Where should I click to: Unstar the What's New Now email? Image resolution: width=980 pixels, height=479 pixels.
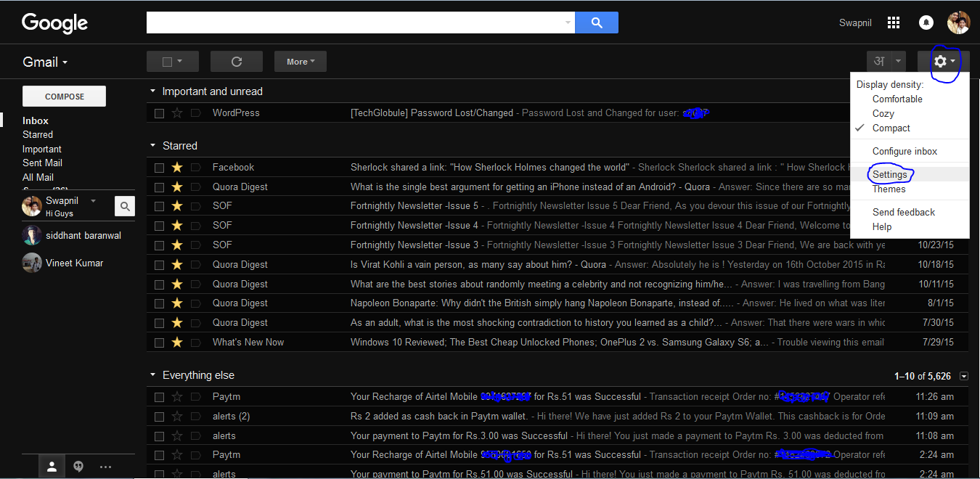tap(177, 343)
